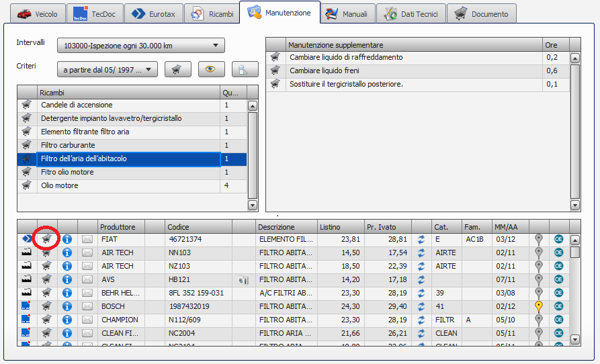Go to the Documento tab

tap(482, 13)
